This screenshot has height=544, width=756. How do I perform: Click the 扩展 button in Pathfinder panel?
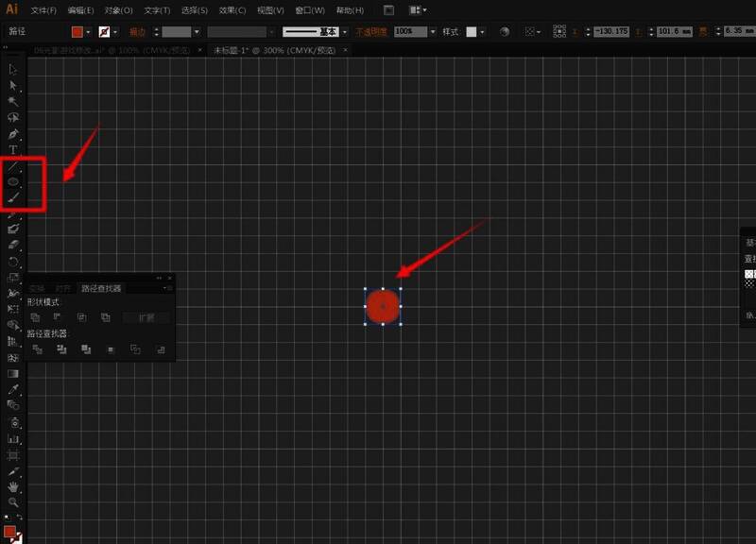(146, 318)
